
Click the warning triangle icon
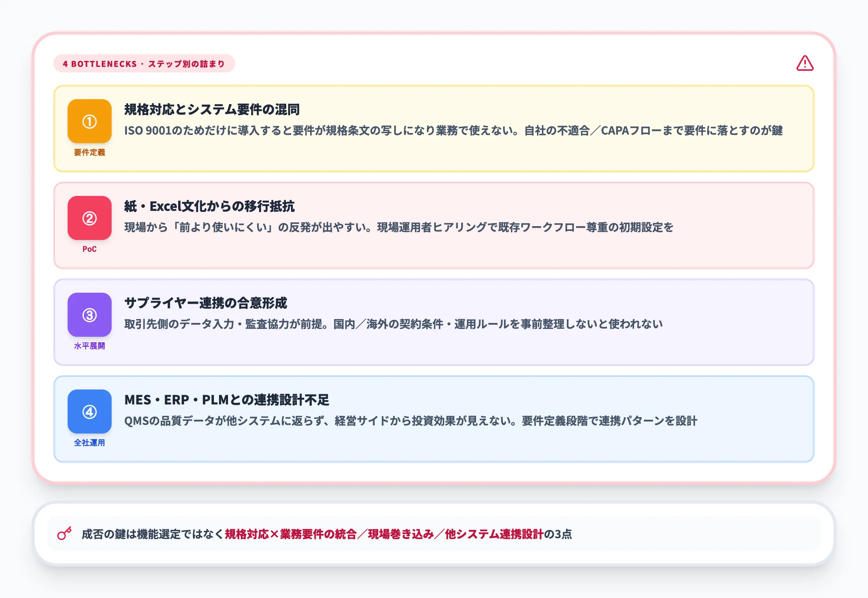(x=805, y=63)
